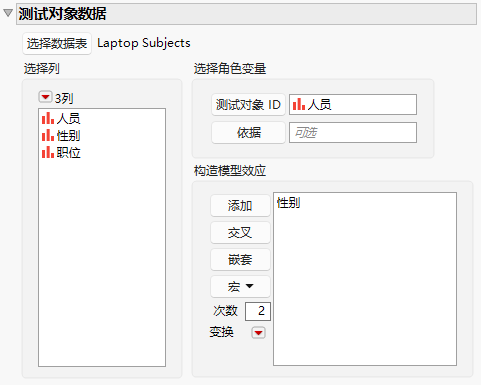Image resolution: width=481 pixels, height=385 pixels.
Task: Click the nominal icon beside 职位 column
Action: (x=48, y=153)
